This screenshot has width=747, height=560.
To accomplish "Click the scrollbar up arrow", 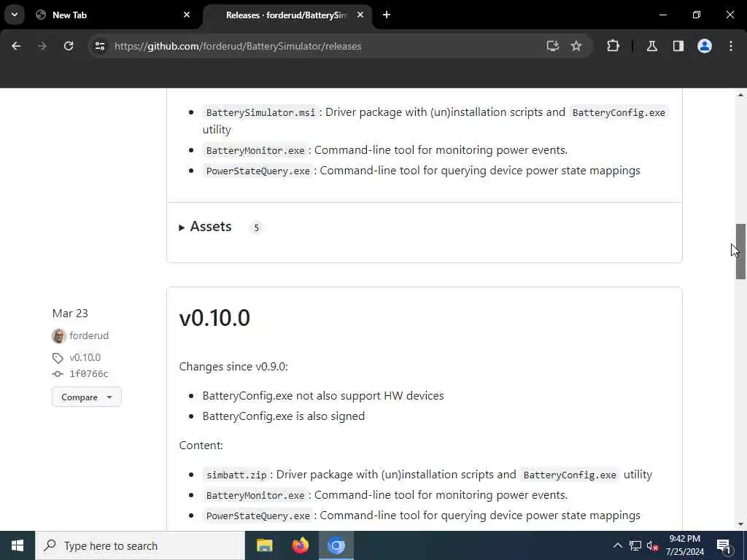I will click(740, 96).
